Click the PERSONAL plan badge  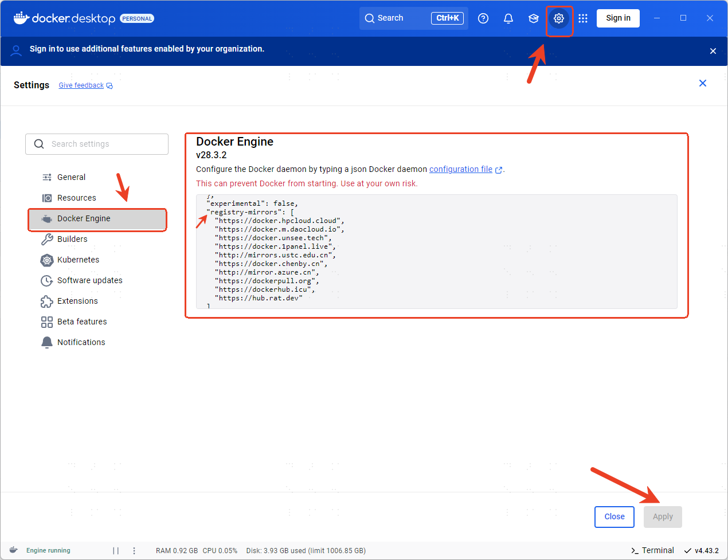(x=137, y=19)
